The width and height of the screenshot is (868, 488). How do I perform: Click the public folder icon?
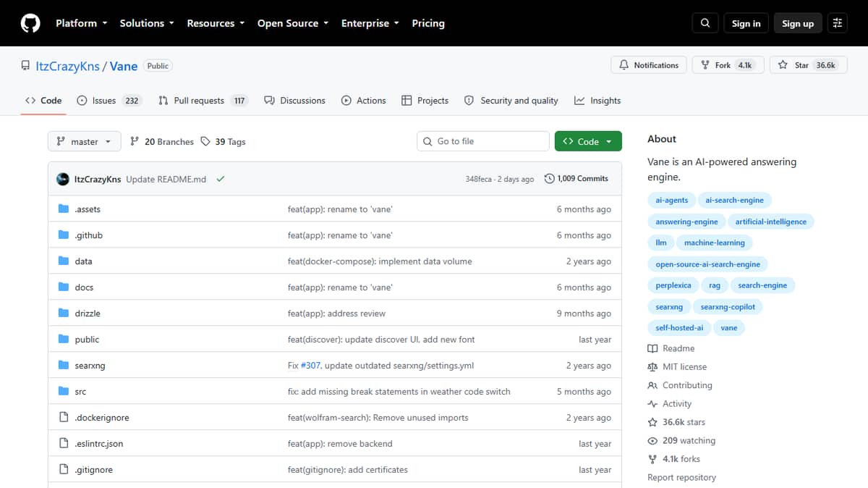63,340
